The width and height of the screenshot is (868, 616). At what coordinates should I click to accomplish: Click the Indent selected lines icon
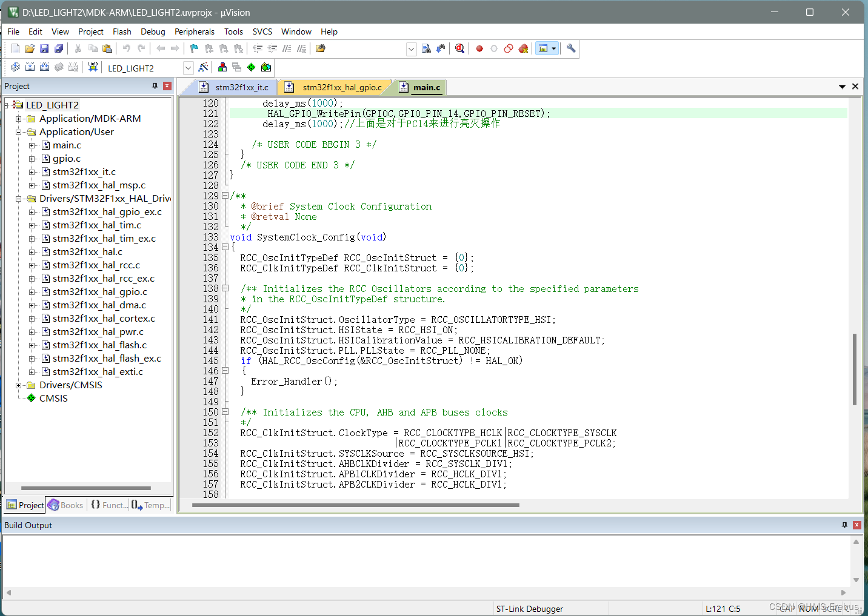[x=258, y=48]
